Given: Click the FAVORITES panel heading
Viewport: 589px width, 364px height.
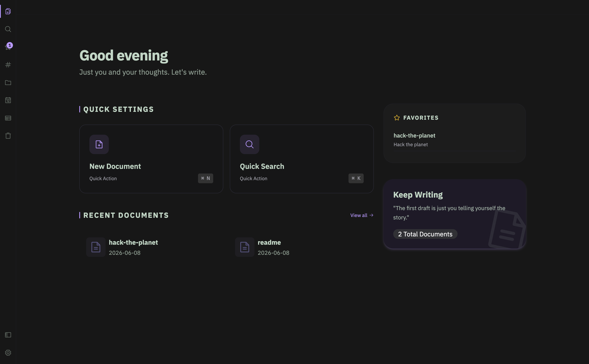Looking at the screenshot, I should [421, 118].
